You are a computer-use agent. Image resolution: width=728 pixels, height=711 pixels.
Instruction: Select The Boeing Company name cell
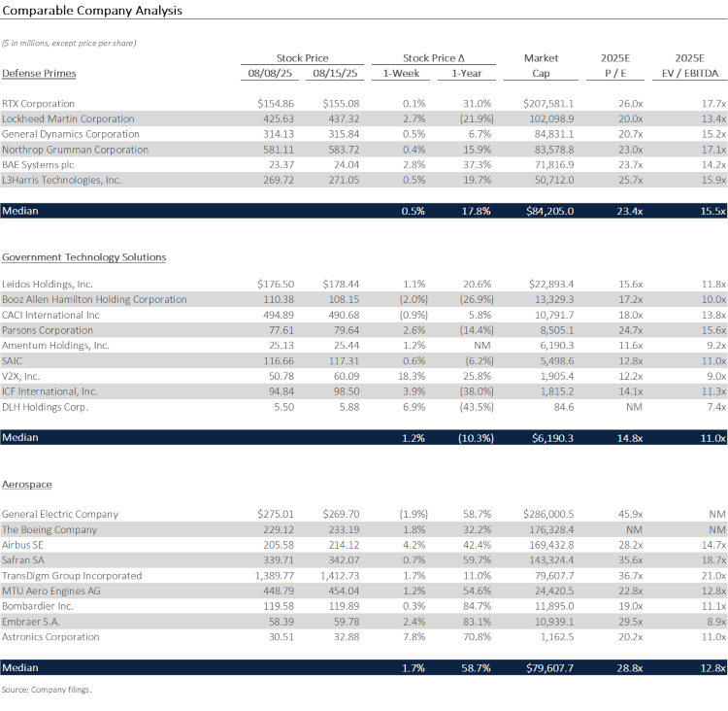50,529
